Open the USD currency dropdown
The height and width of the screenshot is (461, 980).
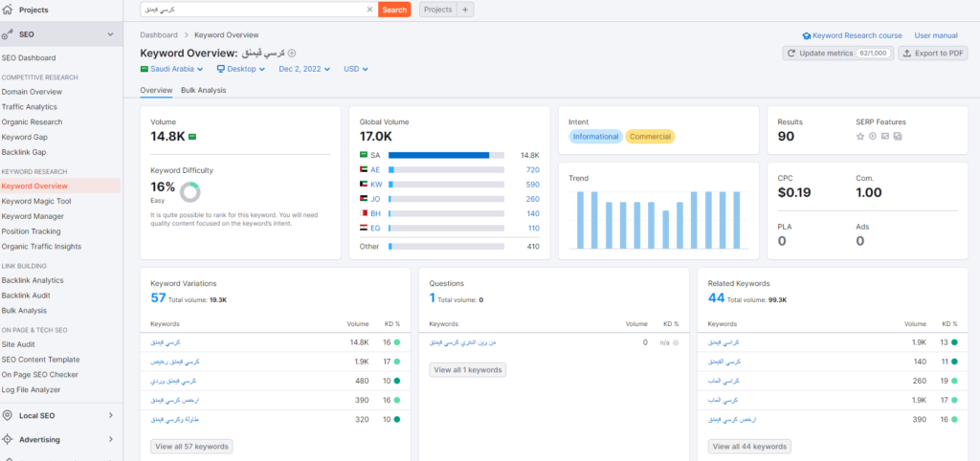point(356,69)
